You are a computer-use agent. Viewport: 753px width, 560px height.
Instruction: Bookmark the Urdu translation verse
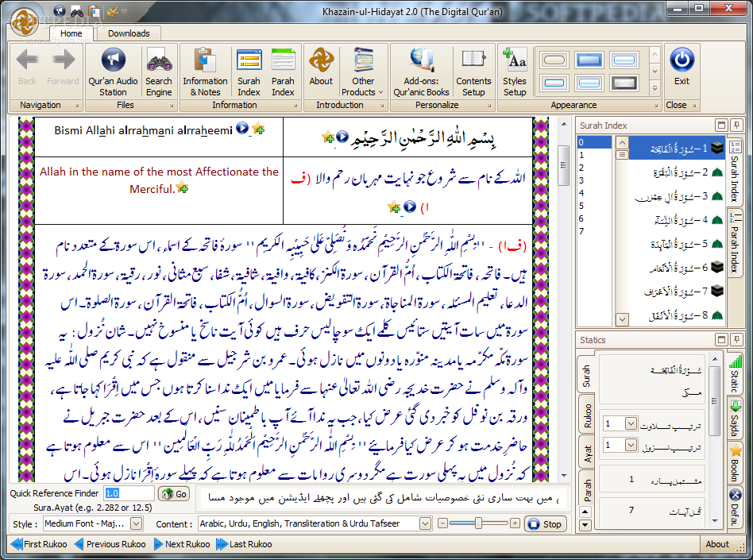[x=394, y=207]
